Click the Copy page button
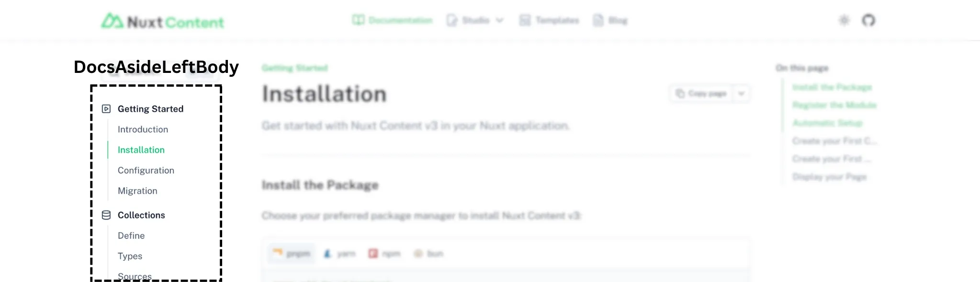 [701, 94]
